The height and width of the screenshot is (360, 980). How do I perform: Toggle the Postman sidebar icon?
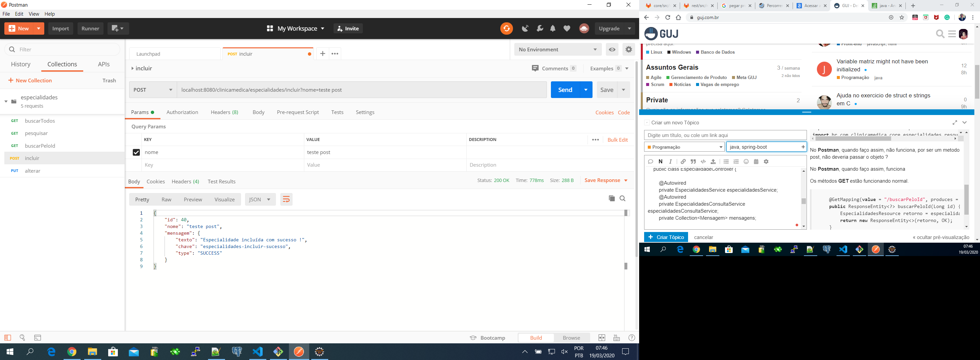point(8,338)
